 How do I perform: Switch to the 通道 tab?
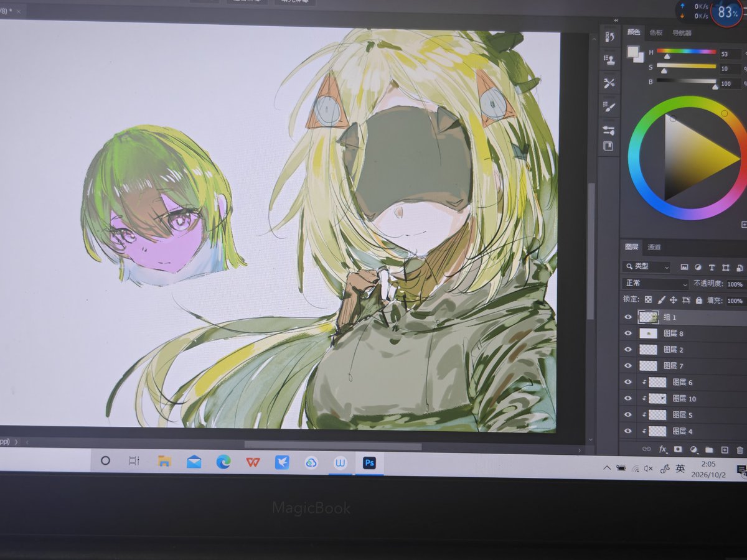click(654, 247)
